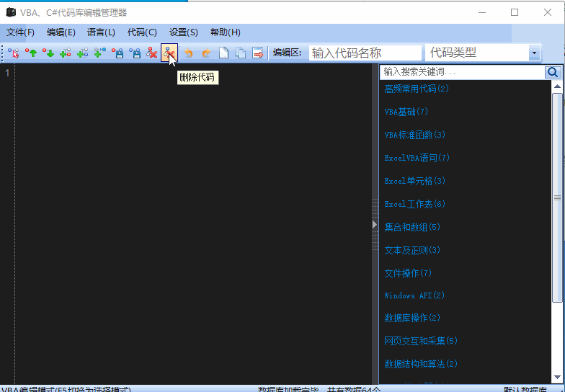Click the redo orange arrow icon
This screenshot has width=565, height=392.
(206, 53)
